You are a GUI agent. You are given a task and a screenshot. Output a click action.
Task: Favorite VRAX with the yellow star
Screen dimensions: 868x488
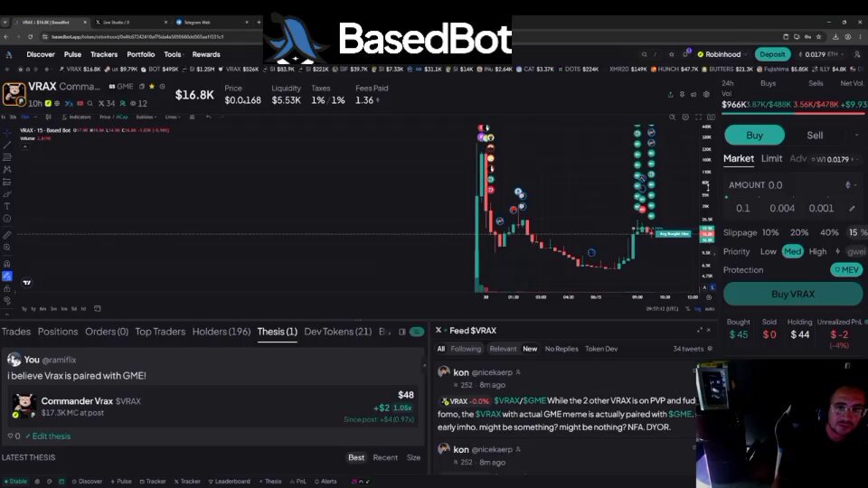click(152, 87)
